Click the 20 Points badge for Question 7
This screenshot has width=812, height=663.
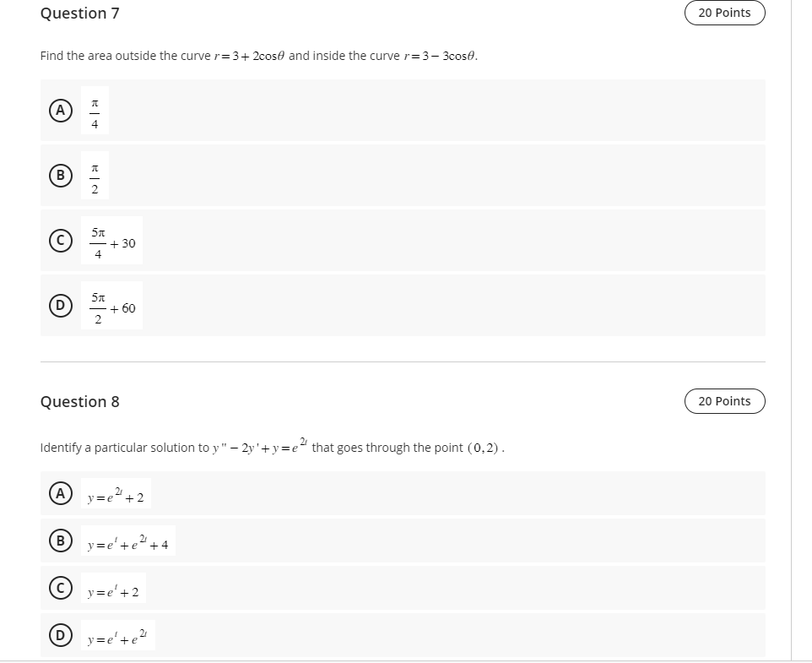click(723, 13)
